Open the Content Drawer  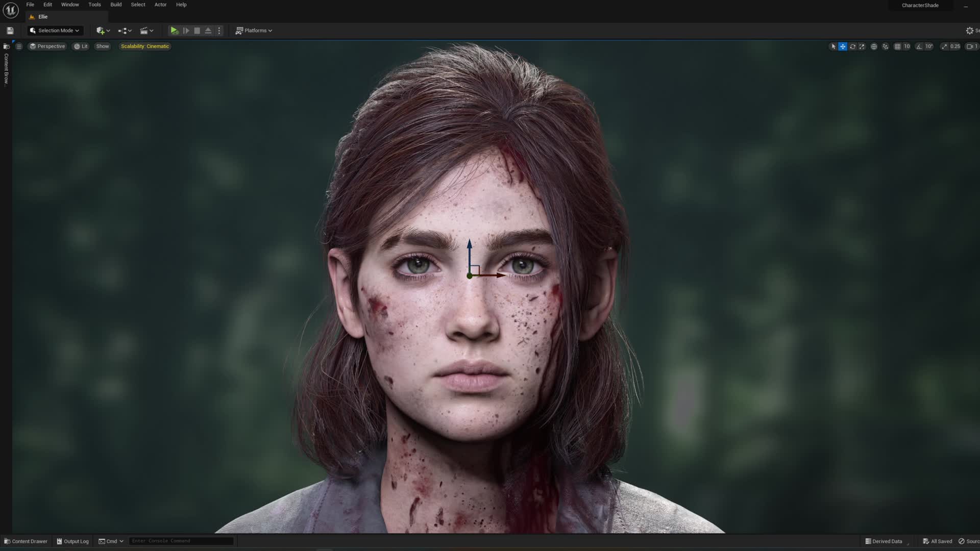pos(26,541)
